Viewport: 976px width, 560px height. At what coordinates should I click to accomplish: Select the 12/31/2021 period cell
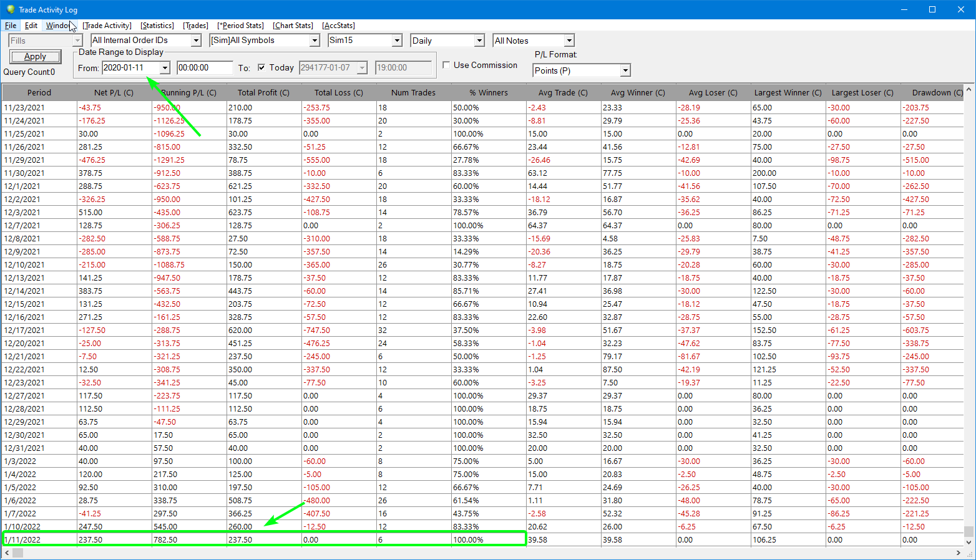pyautogui.click(x=39, y=448)
